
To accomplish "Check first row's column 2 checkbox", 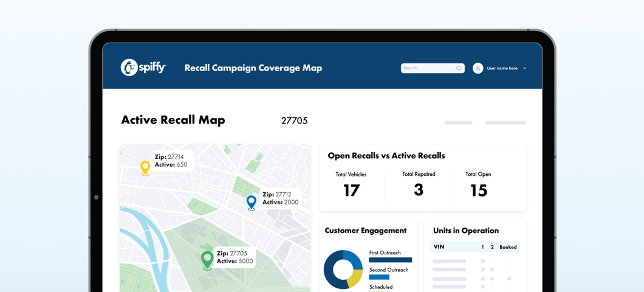I will coord(492,261).
